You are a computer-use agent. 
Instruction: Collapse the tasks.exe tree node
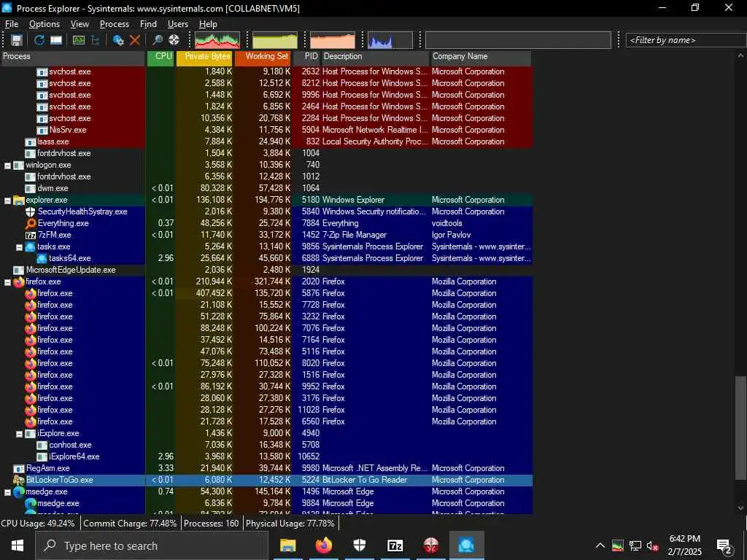[19, 247]
